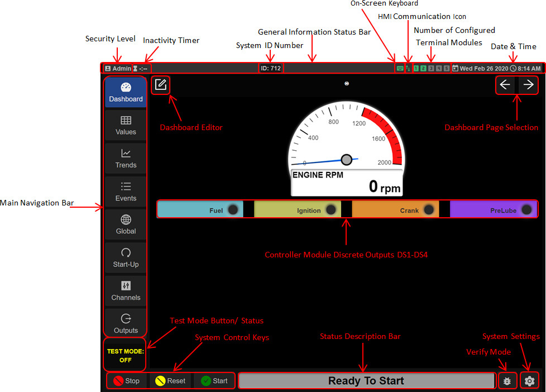Click the Verify Mode bug icon
This screenshot has height=392, width=546.
(x=507, y=381)
